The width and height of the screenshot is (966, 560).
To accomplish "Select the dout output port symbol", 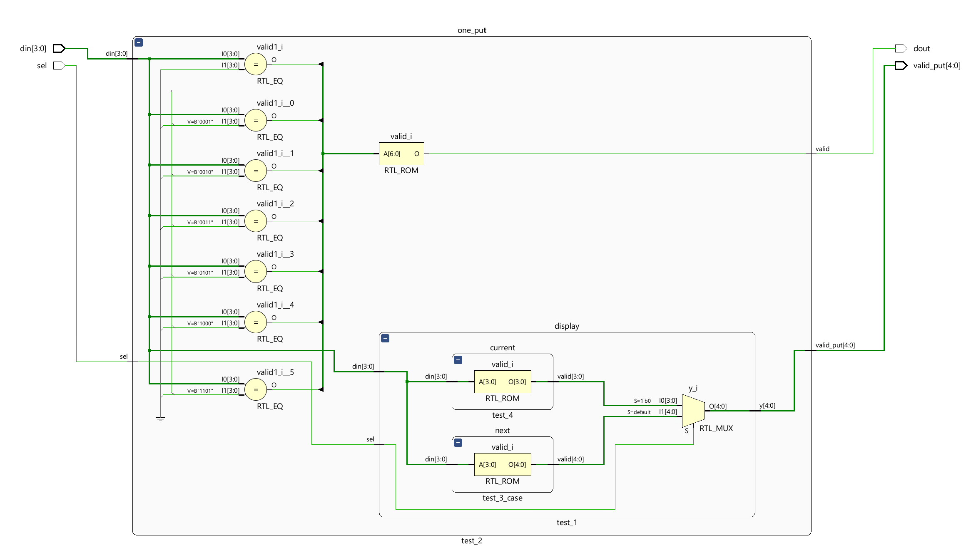I will point(901,48).
